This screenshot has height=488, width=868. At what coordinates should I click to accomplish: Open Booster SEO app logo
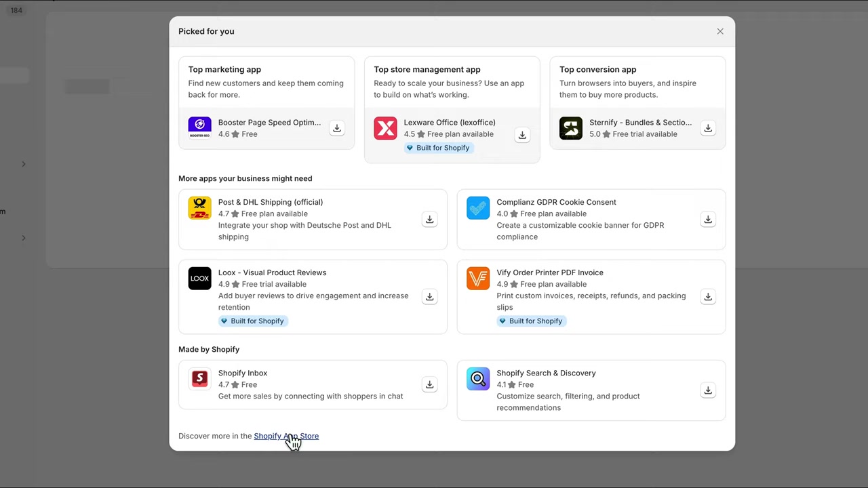coord(199,128)
